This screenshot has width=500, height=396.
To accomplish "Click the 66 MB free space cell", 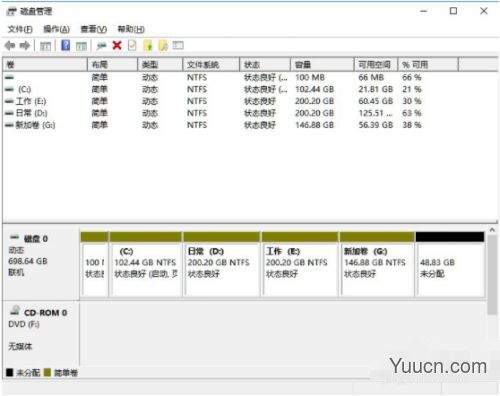I will tap(371, 77).
